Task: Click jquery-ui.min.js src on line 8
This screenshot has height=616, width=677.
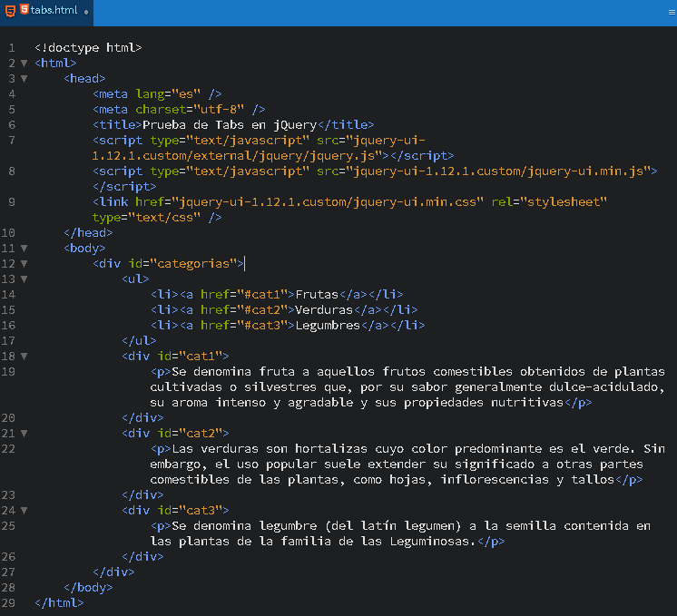Action: [x=498, y=171]
